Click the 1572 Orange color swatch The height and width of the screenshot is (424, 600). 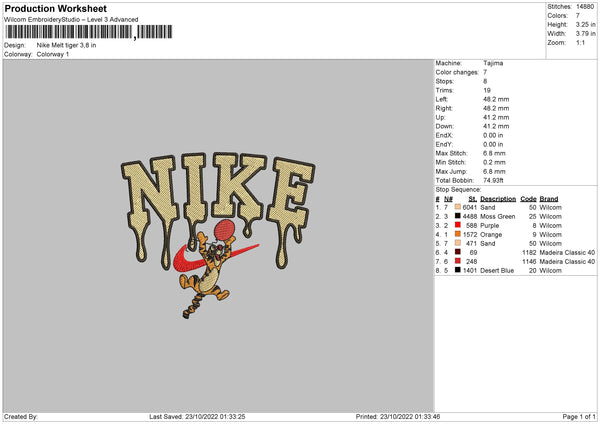458,234
